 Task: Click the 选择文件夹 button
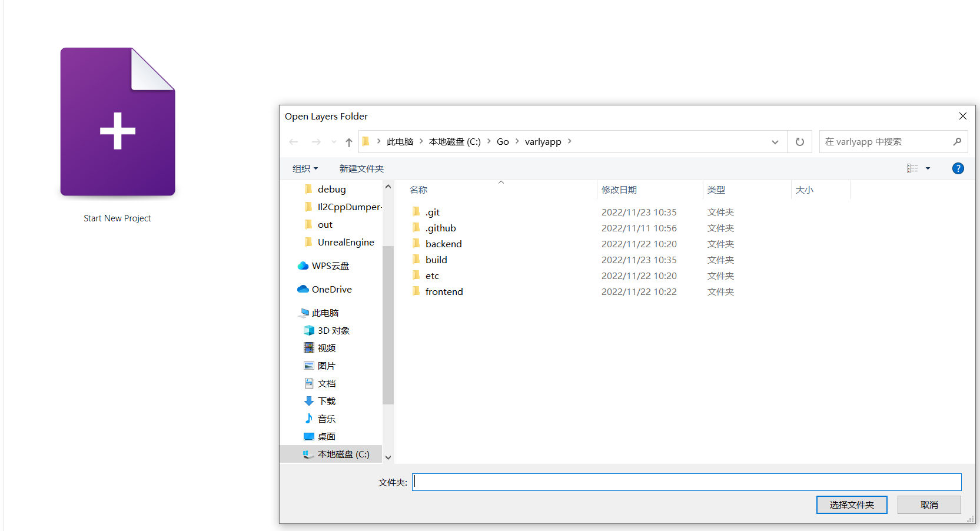click(x=852, y=505)
